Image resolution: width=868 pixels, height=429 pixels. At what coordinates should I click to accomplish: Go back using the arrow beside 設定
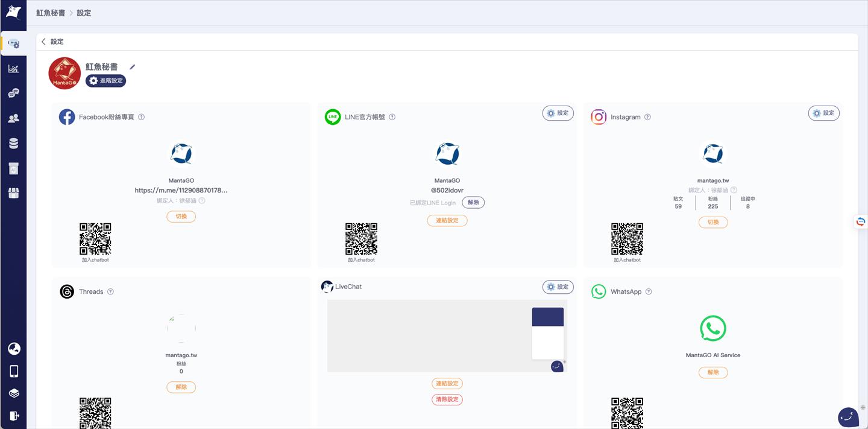pos(43,42)
